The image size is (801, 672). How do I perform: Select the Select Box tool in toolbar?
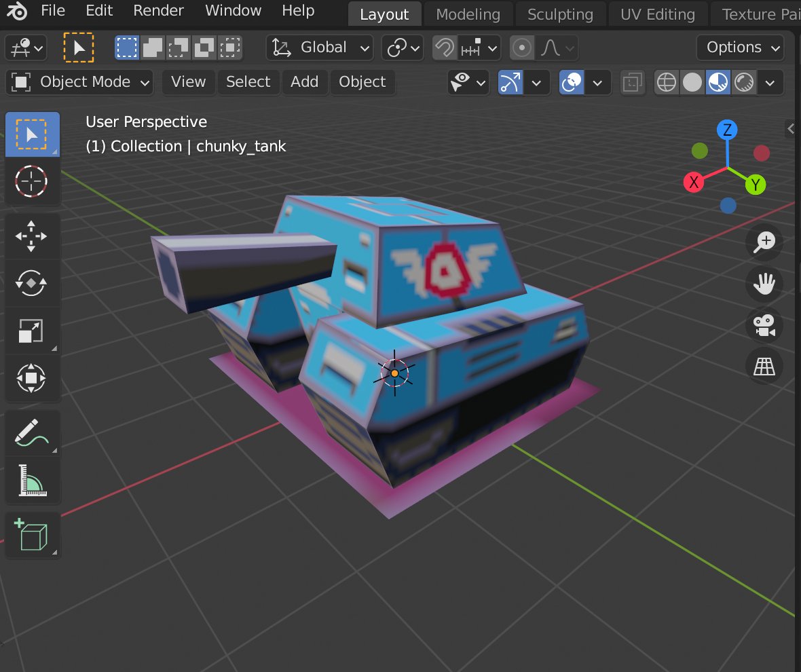click(32, 134)
